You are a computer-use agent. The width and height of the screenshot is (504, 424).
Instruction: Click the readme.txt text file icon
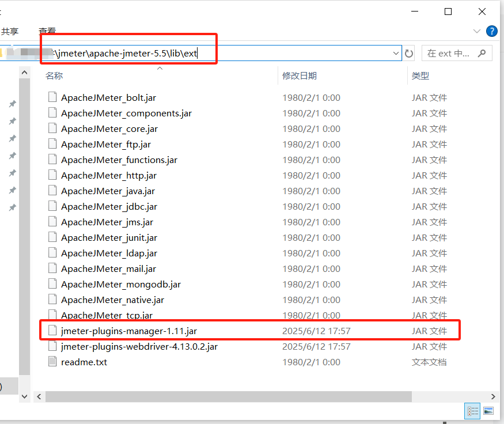pos(52,362)
